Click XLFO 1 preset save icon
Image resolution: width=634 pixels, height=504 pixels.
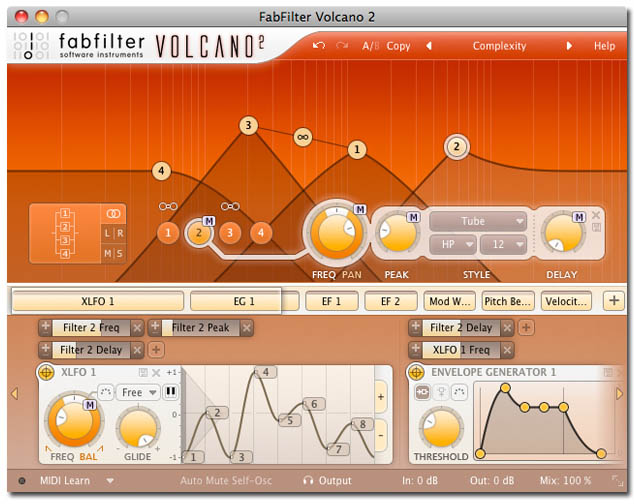point(143,372)
